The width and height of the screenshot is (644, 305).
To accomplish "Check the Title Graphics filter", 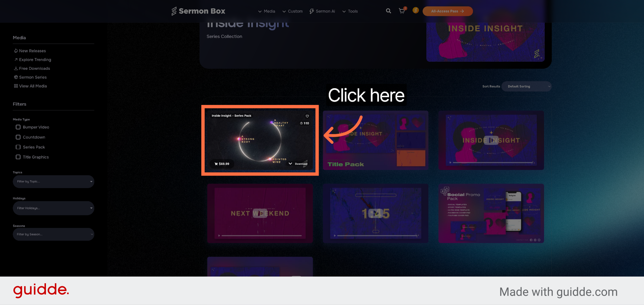I will tap(18, 157).
